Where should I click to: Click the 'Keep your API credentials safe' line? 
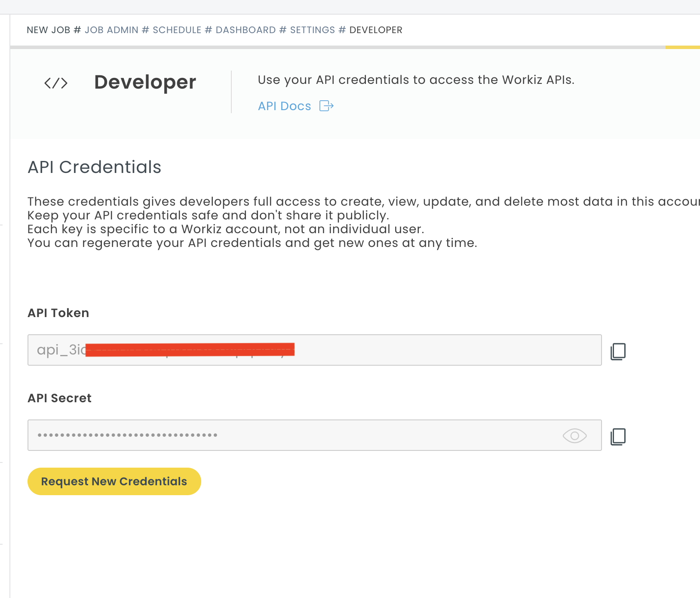208,215
